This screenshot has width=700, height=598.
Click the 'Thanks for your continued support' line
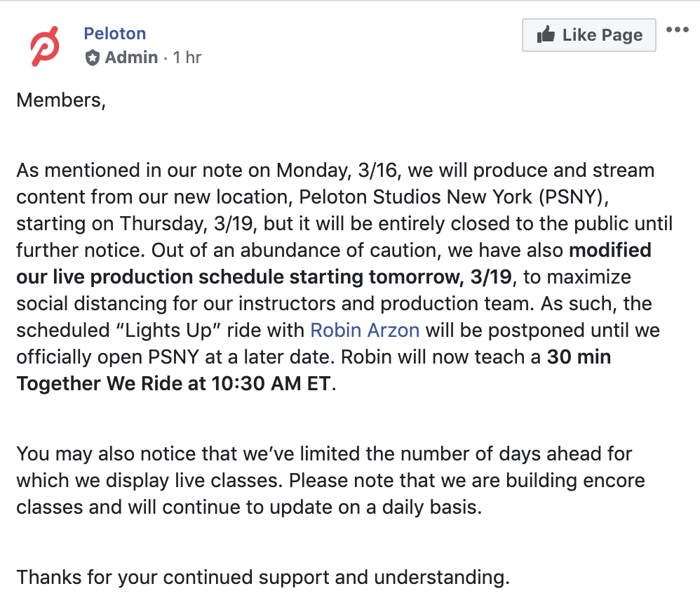coord(263,577)
